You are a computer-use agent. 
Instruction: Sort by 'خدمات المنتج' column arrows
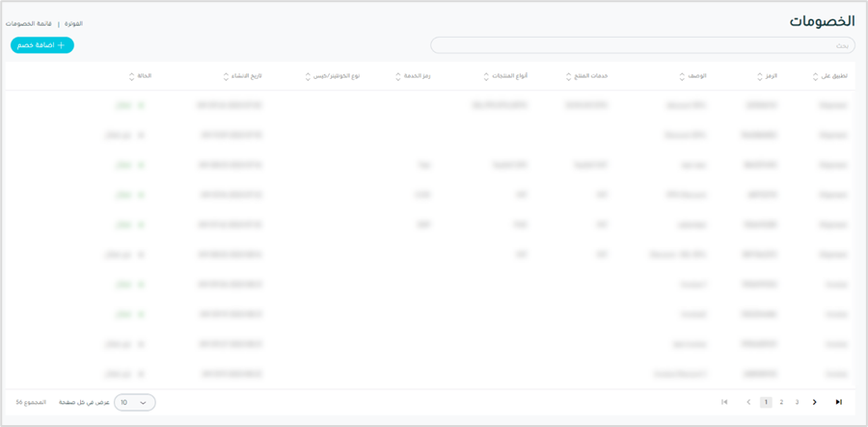(x=569, y=76)
